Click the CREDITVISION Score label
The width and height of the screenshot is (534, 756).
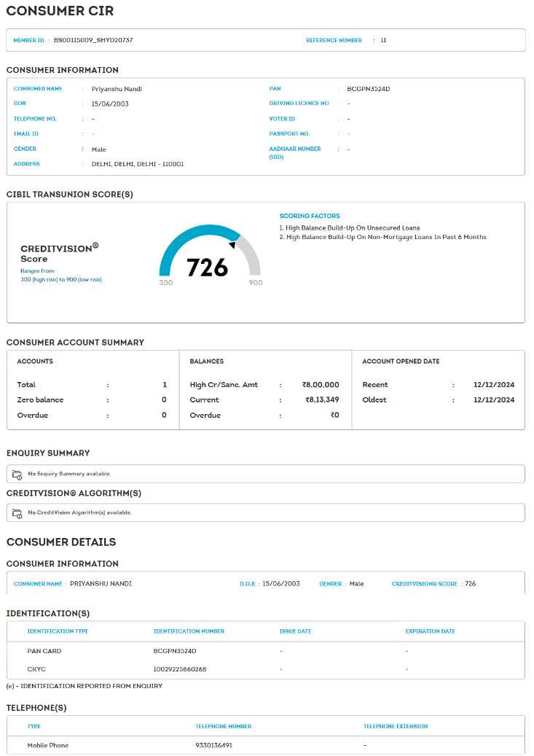(59, 253)
